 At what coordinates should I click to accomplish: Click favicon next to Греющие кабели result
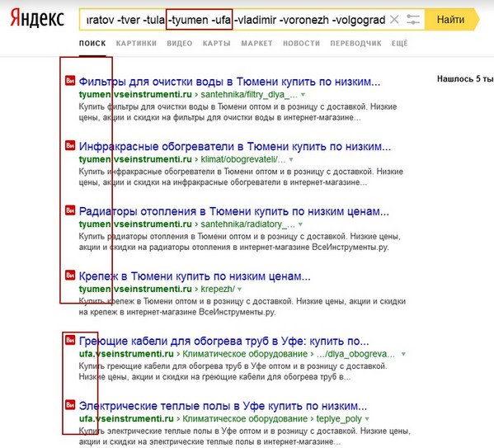coord(70,340)
